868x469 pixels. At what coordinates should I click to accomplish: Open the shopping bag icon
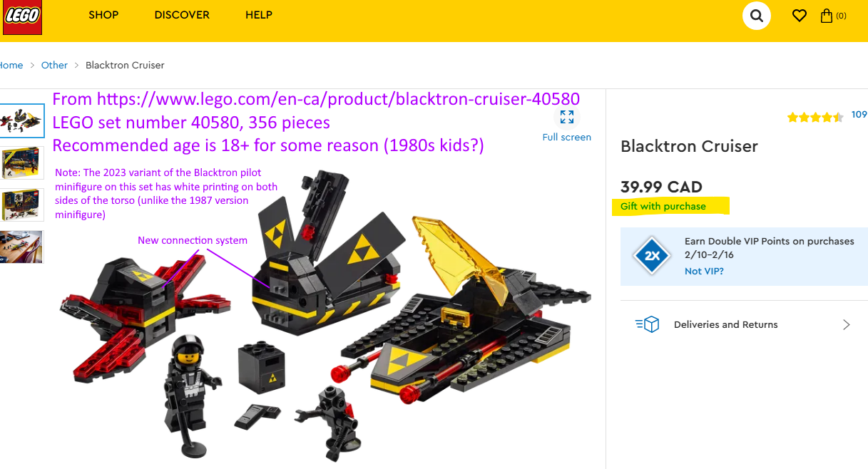827,15
